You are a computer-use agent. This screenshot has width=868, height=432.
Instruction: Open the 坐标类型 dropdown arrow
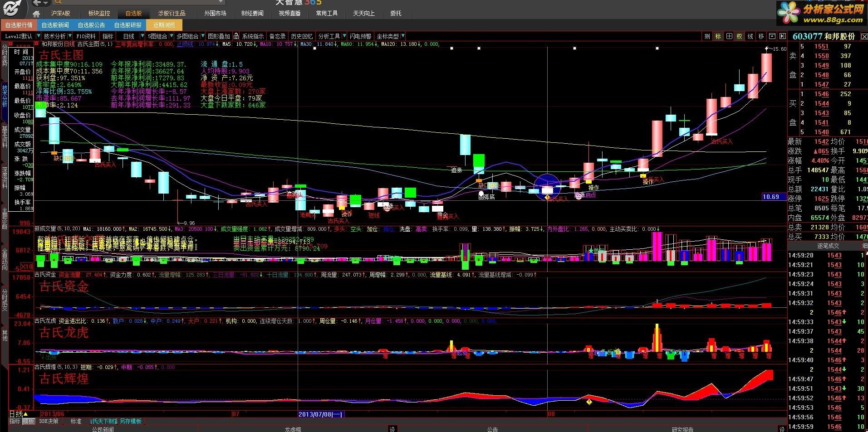coord(403,36)
